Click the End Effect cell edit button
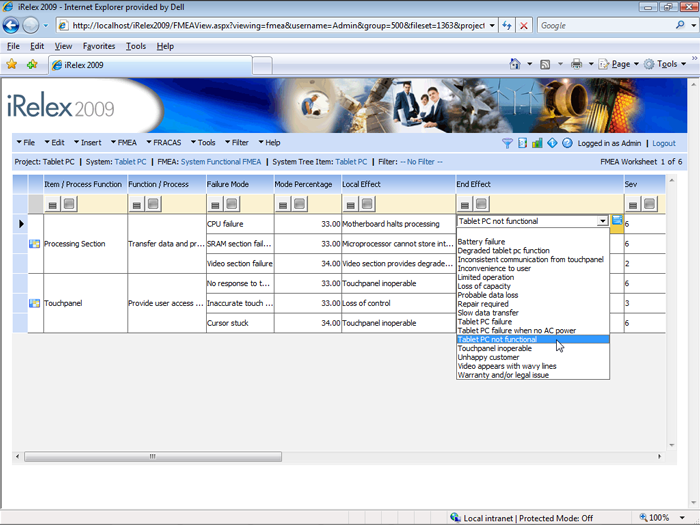Image resolution: width=700 pixels, height=525 pixels. point(617,221)
